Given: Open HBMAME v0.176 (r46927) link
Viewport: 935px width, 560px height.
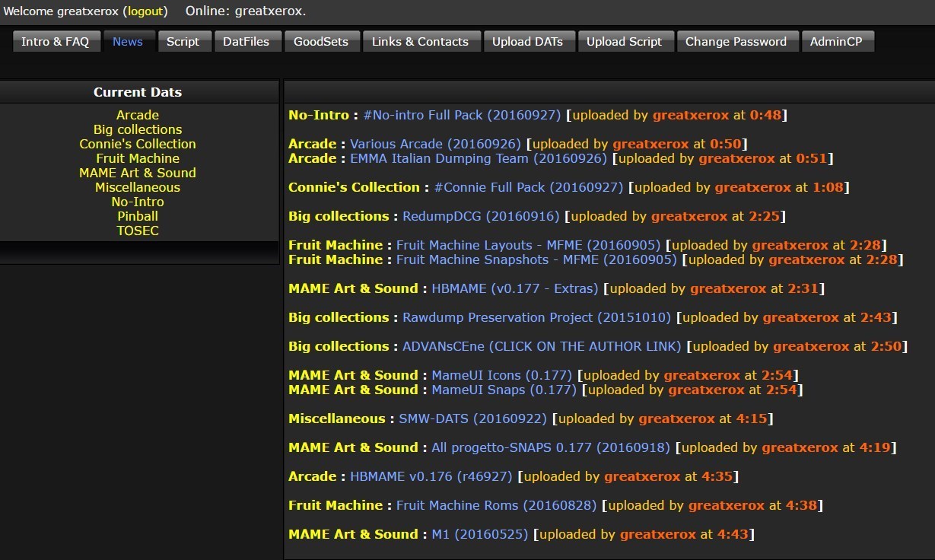Looking at the screenshot, I should pyautogui.click(x=431, y=476).
